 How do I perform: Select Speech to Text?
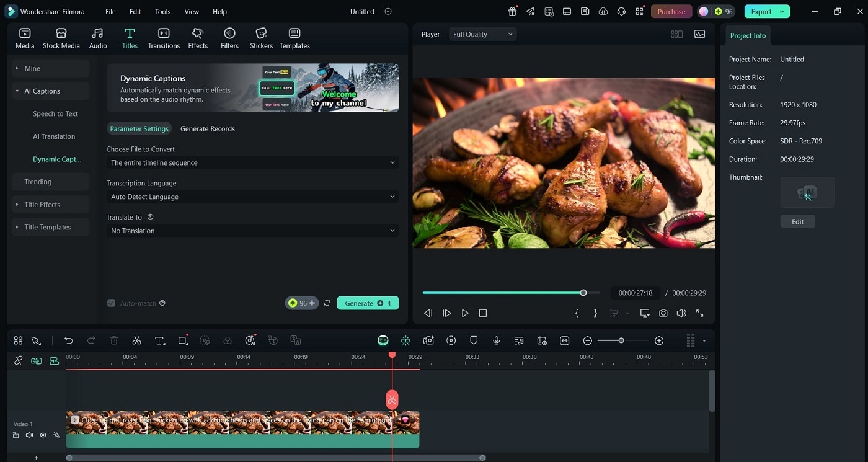coord(55,113)
